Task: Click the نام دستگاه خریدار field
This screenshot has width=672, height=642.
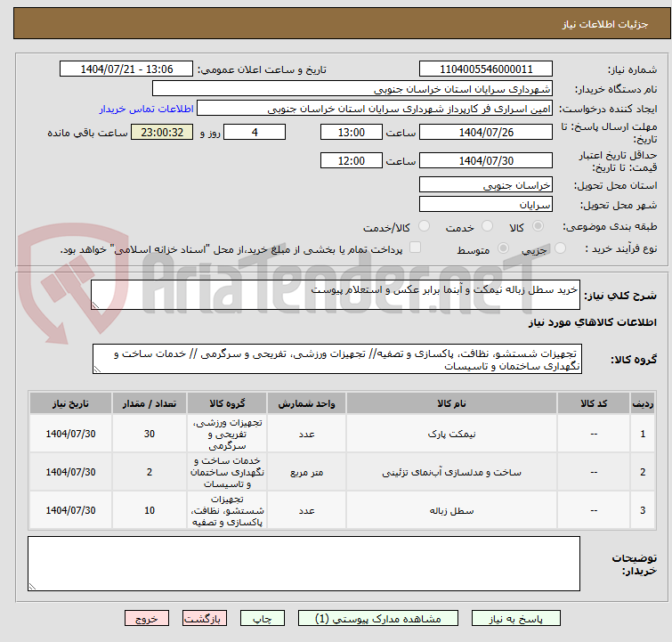Action: (x=352, y=88)
